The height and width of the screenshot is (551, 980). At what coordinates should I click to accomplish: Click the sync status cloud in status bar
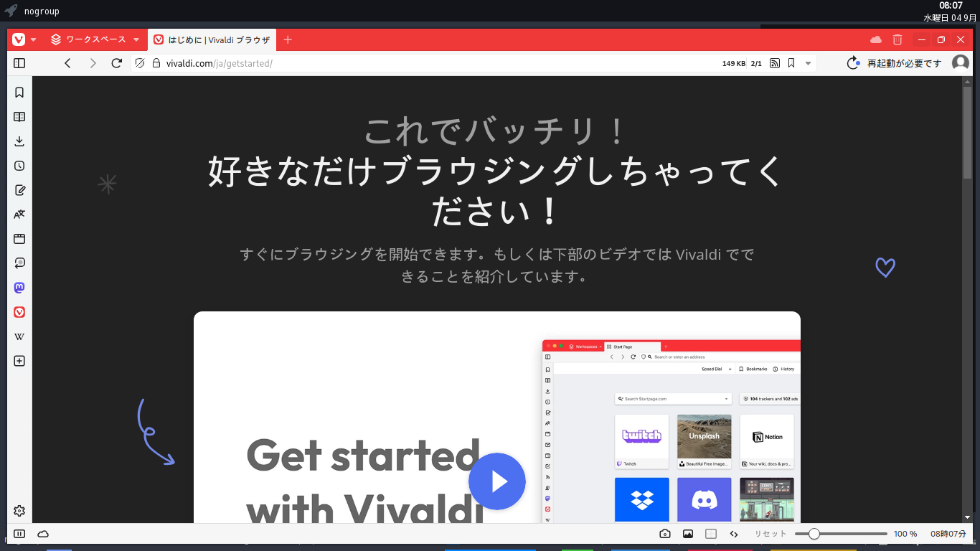[43, 534]
